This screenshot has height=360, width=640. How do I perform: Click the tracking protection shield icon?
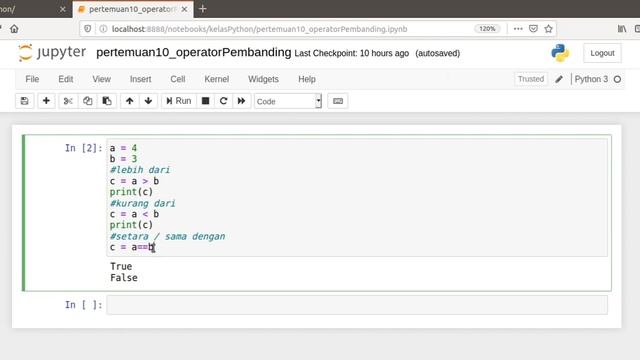88,29
